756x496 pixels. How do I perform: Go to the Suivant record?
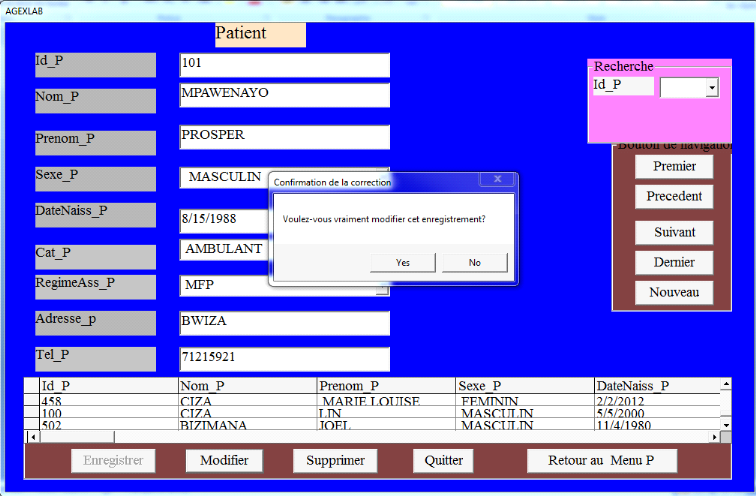coord(674,232)
